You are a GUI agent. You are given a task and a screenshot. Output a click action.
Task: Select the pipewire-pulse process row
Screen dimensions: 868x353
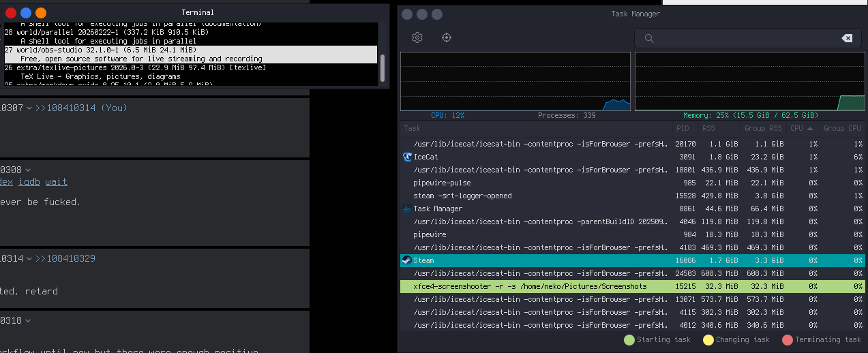tap(633, 183)
